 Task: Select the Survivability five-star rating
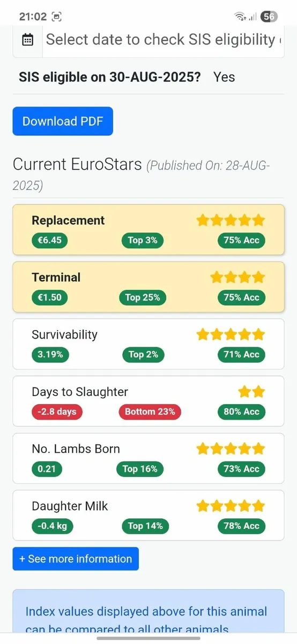pos(231,335)
